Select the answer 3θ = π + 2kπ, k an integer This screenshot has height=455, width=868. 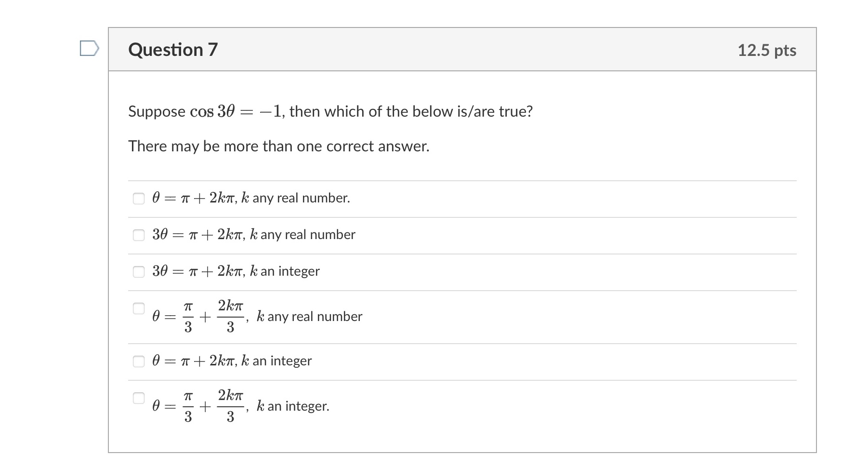pos(138,271)
